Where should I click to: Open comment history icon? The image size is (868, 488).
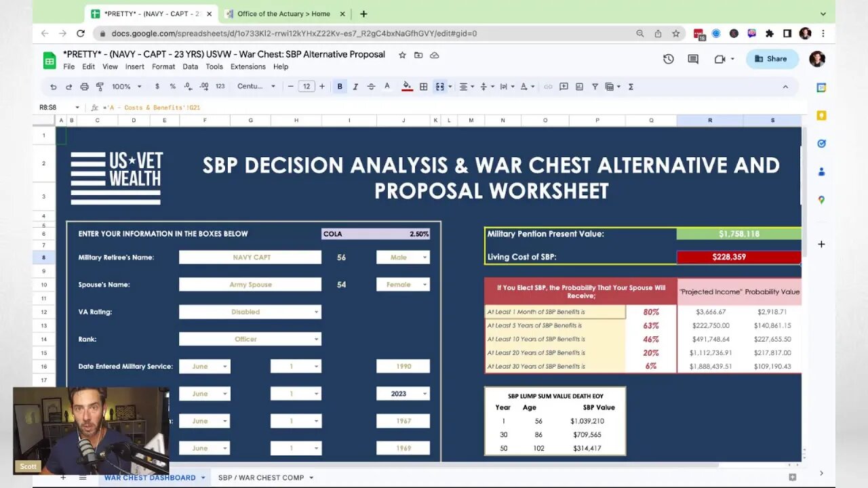pos(693,59)
